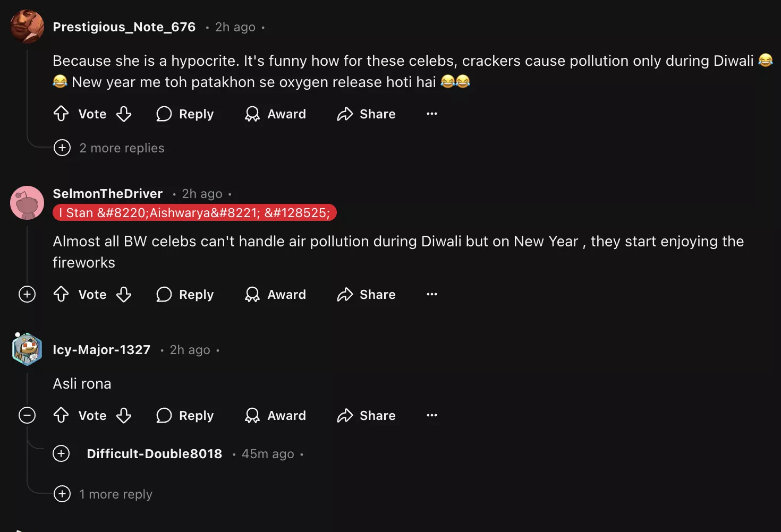Reply to Prestigious_Note_676's comment
The image size is (781, 532).
(x=185, y=114)
